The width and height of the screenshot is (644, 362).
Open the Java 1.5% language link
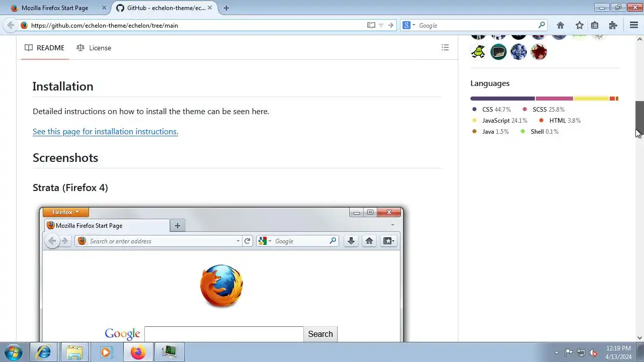coord(491,131)
